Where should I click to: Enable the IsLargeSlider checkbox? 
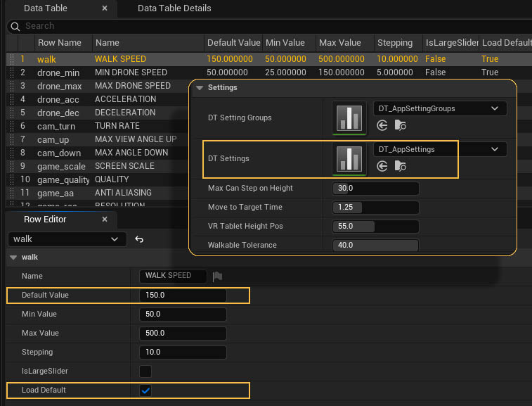[x=145, y=371]
